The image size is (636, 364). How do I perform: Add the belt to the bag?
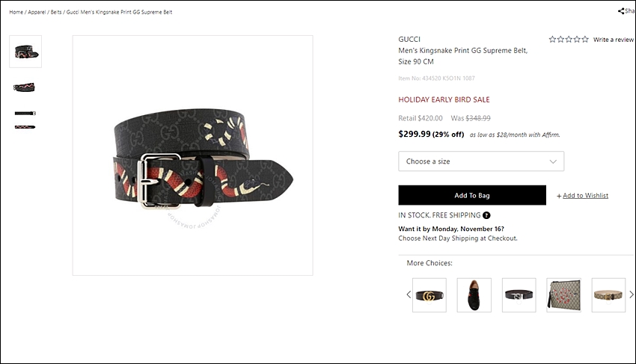[472, 195]
